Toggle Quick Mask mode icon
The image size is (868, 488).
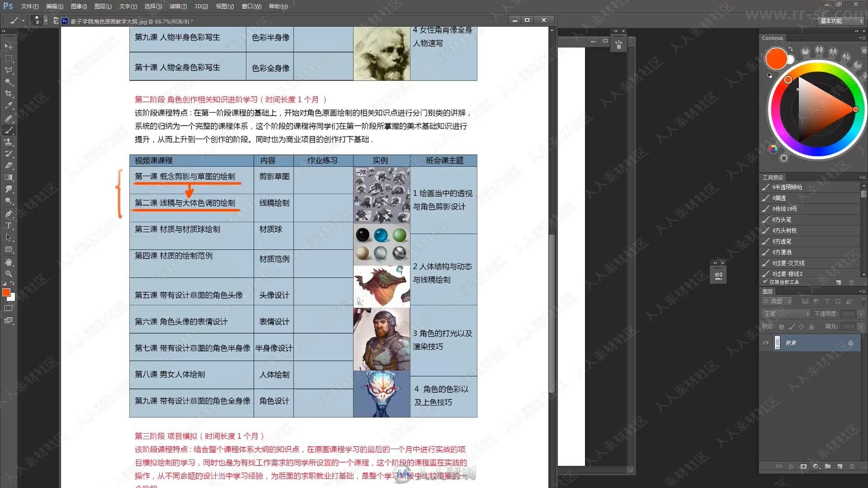coord(8,308)
